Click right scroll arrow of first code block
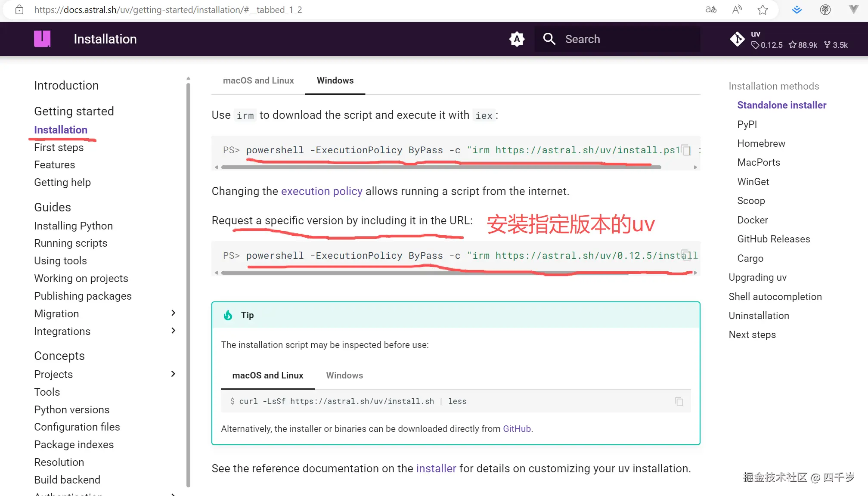 click(x=695, y=167)
